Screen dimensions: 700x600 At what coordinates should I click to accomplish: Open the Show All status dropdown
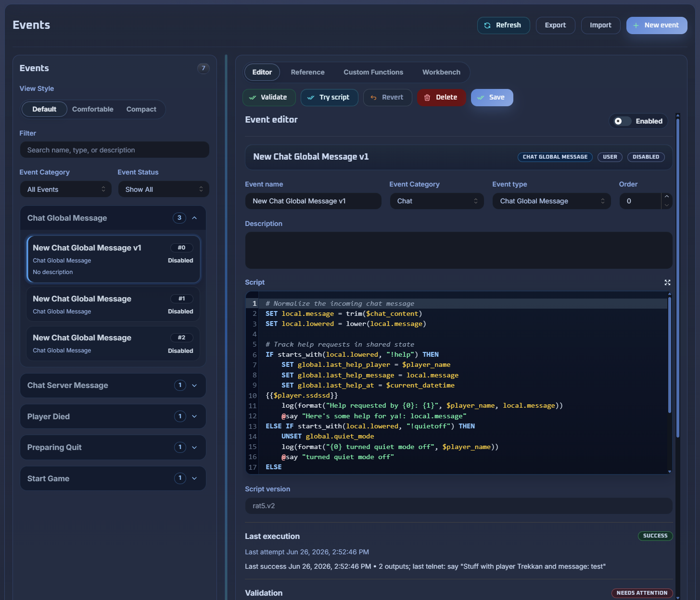click(x=164, y=189)
